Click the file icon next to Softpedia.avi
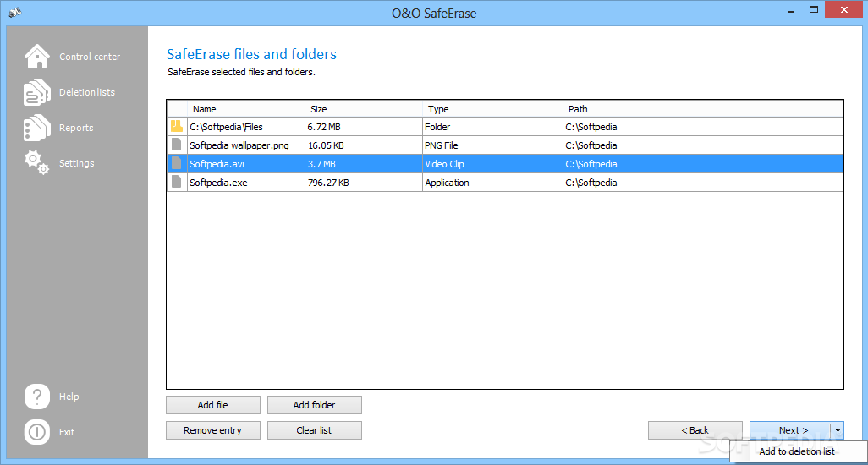The height and width of the screenshot is (465, 868). coord(177,163)
